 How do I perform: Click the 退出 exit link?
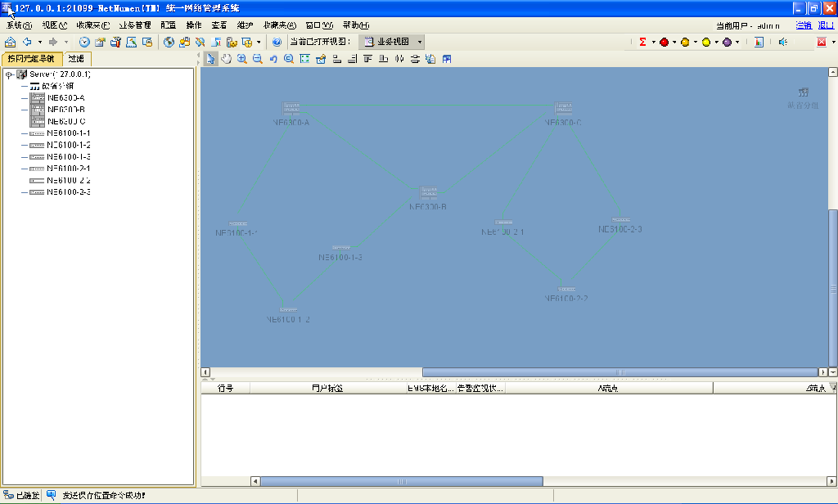(x=827, y=25)
